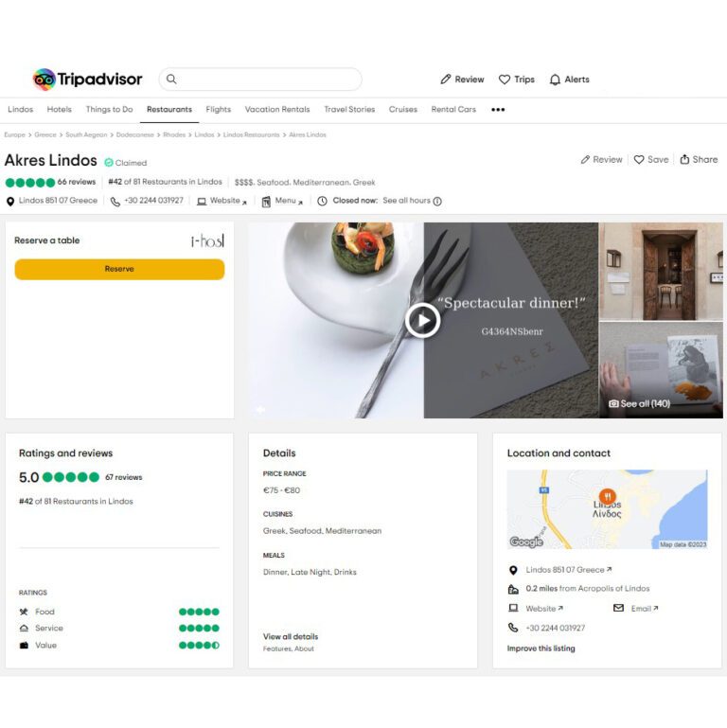Open the more options three-dot menu

coord(498,110)
